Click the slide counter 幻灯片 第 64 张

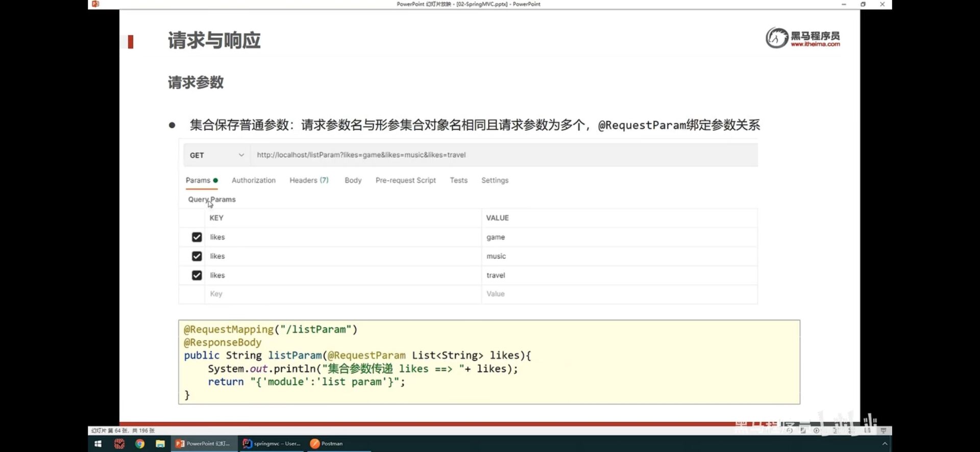tap(123, 431)
